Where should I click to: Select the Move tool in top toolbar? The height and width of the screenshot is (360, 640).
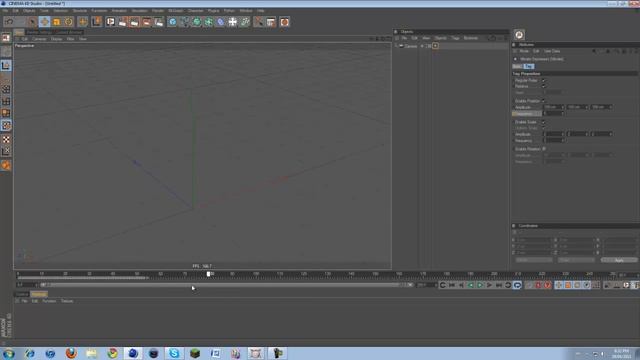[44, 22]
